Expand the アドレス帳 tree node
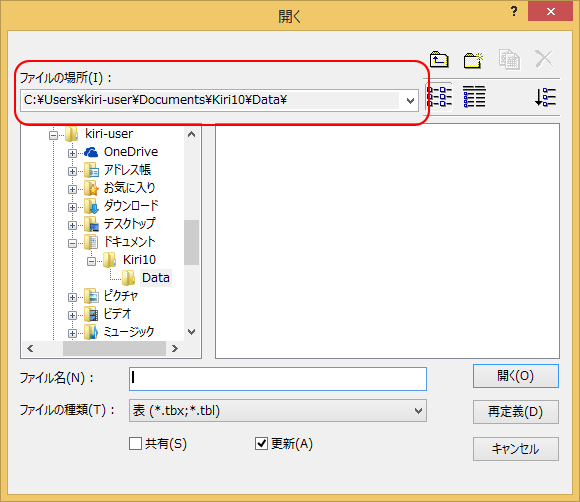 72,171
